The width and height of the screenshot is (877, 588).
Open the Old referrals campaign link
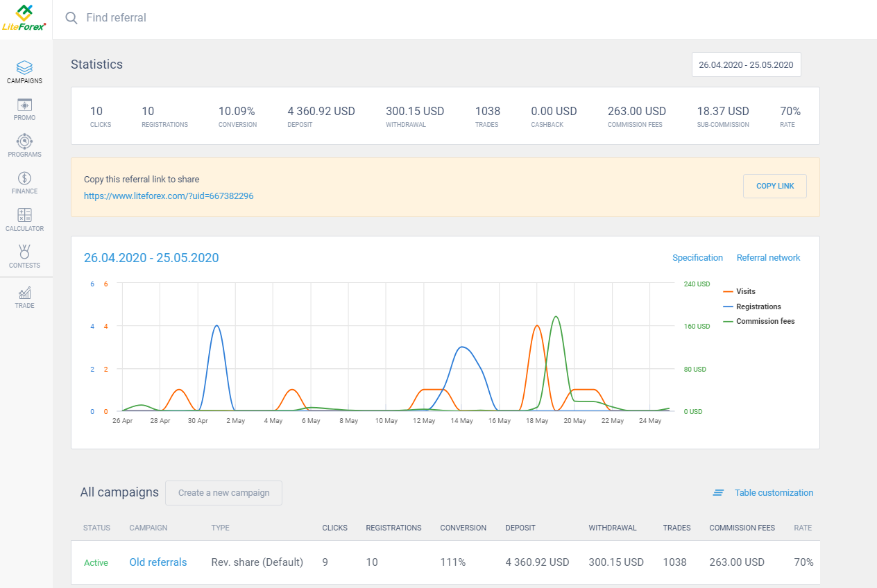pyautogui.click(x=158, y=562)
